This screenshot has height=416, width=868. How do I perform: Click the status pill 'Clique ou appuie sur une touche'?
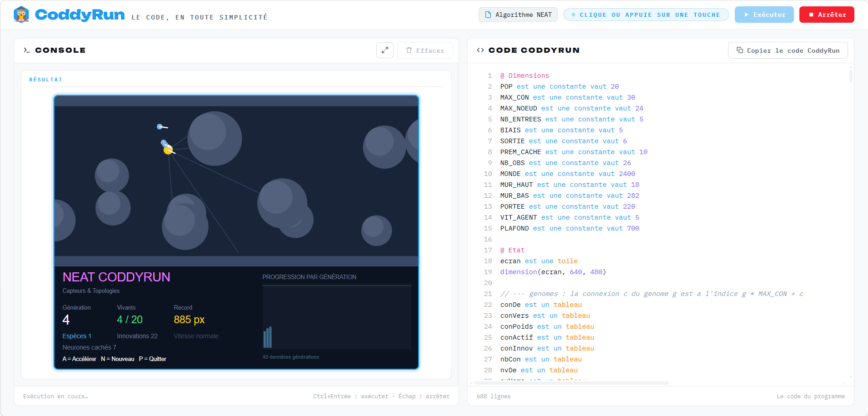tap(646, 15)
